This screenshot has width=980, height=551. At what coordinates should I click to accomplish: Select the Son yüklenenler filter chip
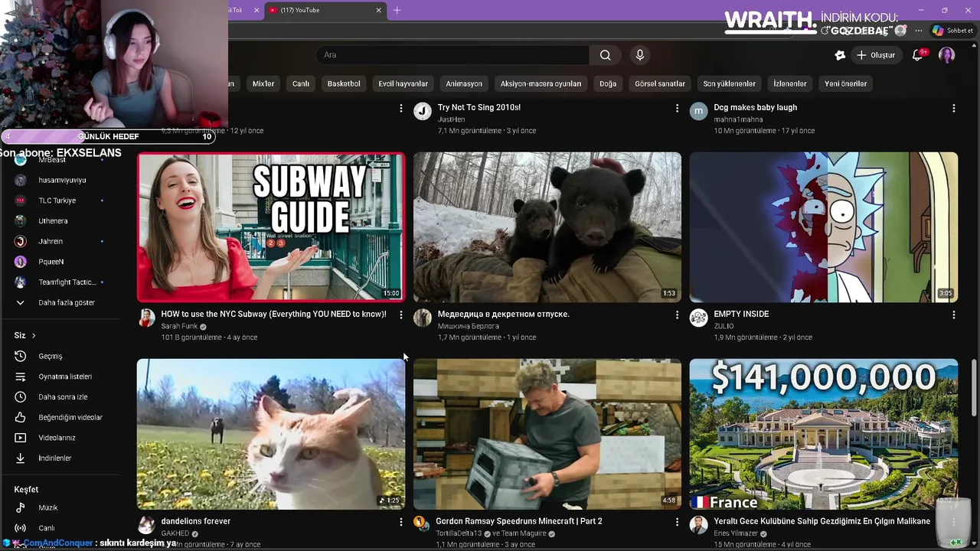pyautogui.click(x=729, y=83)
